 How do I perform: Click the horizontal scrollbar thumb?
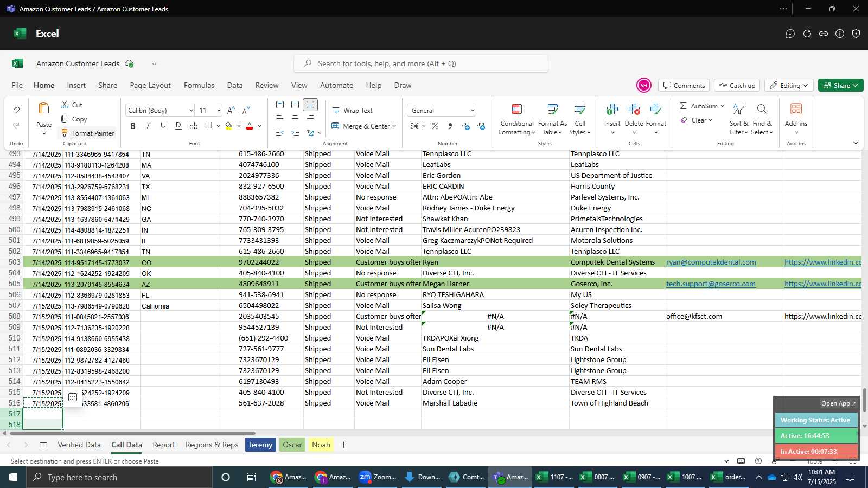point(132,433)
